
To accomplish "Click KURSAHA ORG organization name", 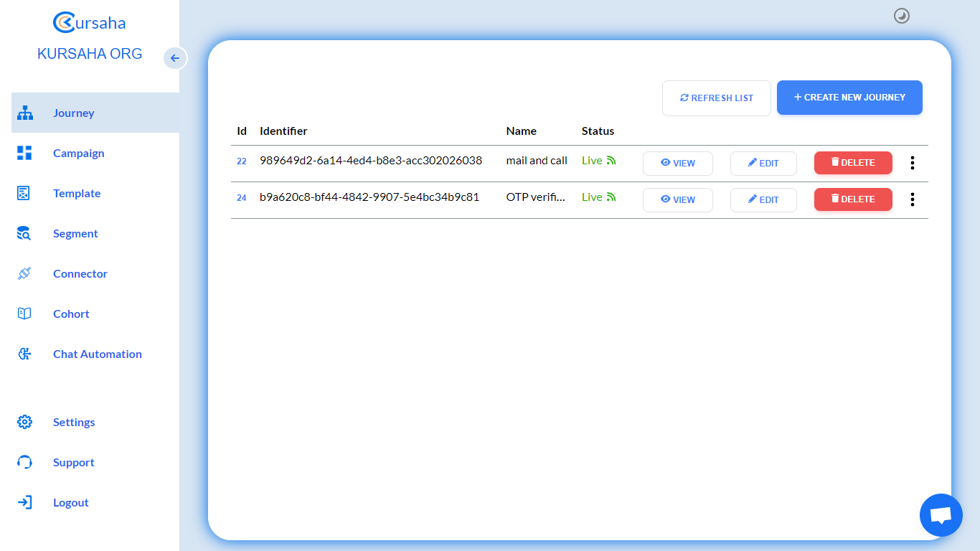I will pyautogui.click(x=90, y=54).
